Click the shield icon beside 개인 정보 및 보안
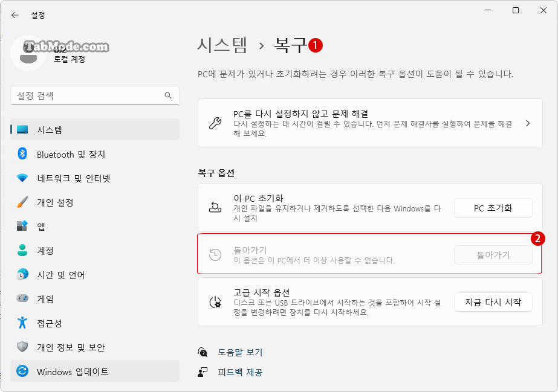Image resolution: width=558 pixels, height=392 pixels. pyautogui.click(x=22, y=347)
